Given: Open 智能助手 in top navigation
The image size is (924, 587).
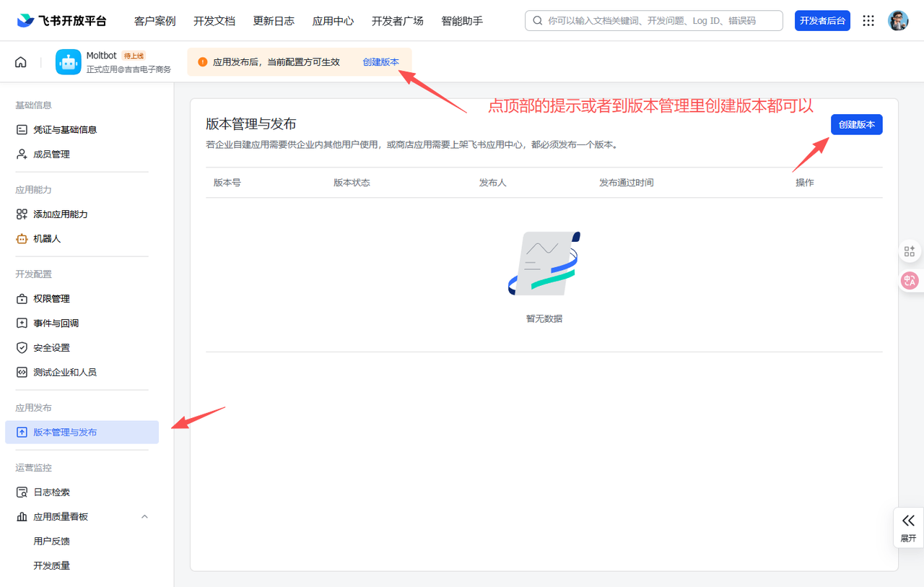Looking at the screenshot, I should tap(462, 21).
